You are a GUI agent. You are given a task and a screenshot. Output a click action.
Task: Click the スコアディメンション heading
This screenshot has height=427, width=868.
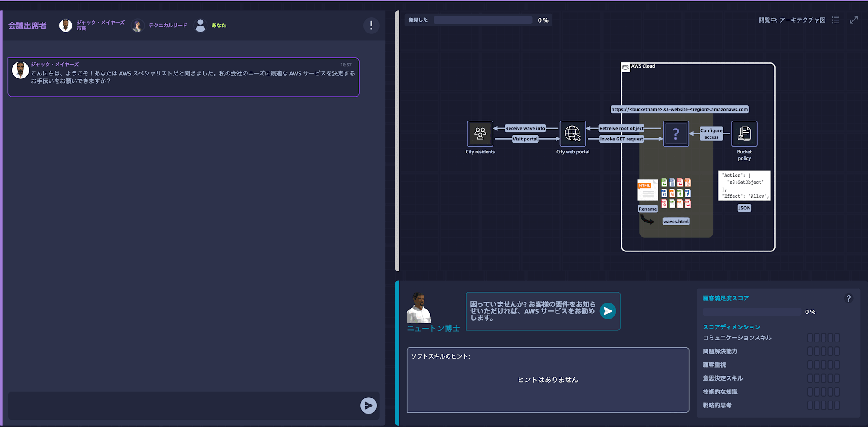point(731,327)
